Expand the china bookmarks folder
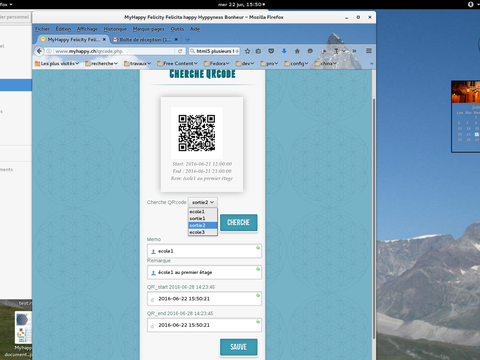This screenshot has height=360, width=480. (325, 63)
